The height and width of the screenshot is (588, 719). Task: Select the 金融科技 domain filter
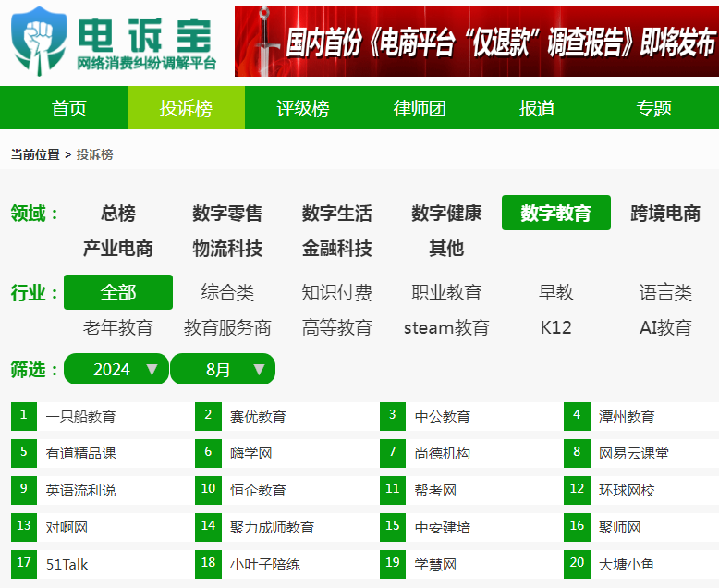click(x=337, y=249)
